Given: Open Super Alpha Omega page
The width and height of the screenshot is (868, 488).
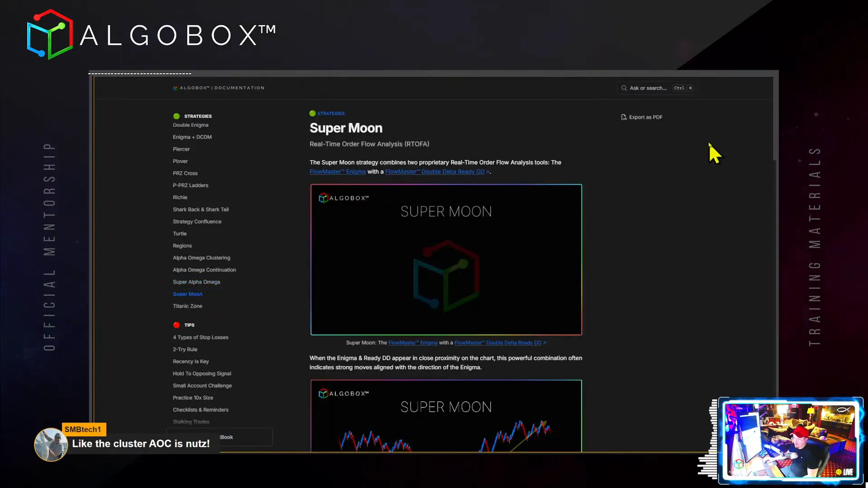Looking at the screenshot, I should click(196, 282).
